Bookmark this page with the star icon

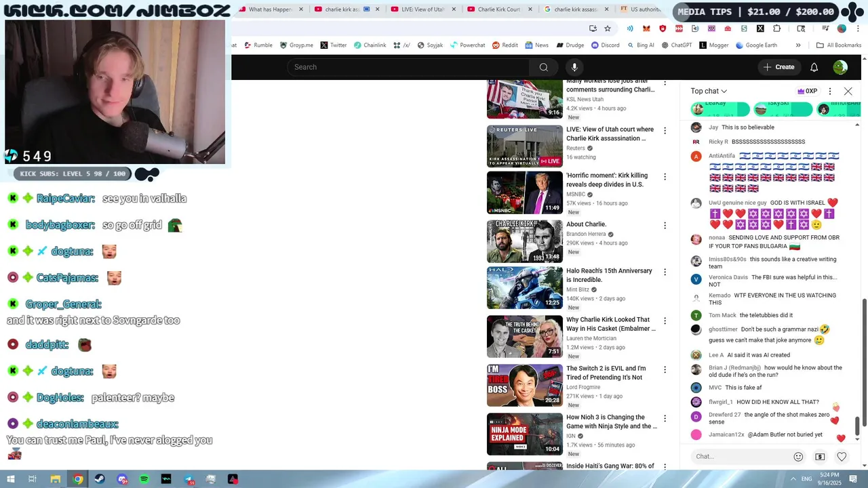tap(608, 28)
